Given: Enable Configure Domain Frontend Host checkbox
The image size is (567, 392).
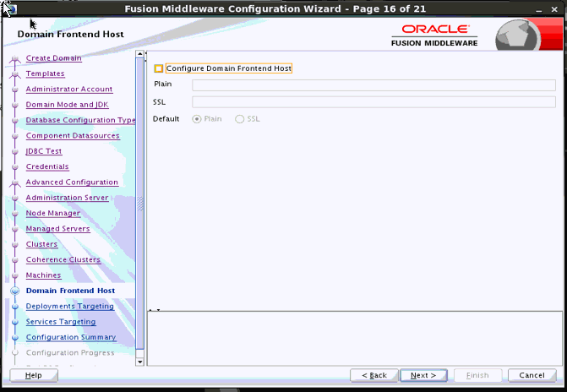Looking at the screenshot, I should coord(158,68).
